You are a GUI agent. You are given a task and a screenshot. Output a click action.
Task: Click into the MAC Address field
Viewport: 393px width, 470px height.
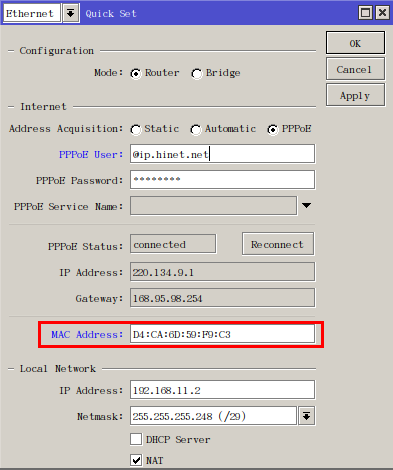[x=222, y=334]
